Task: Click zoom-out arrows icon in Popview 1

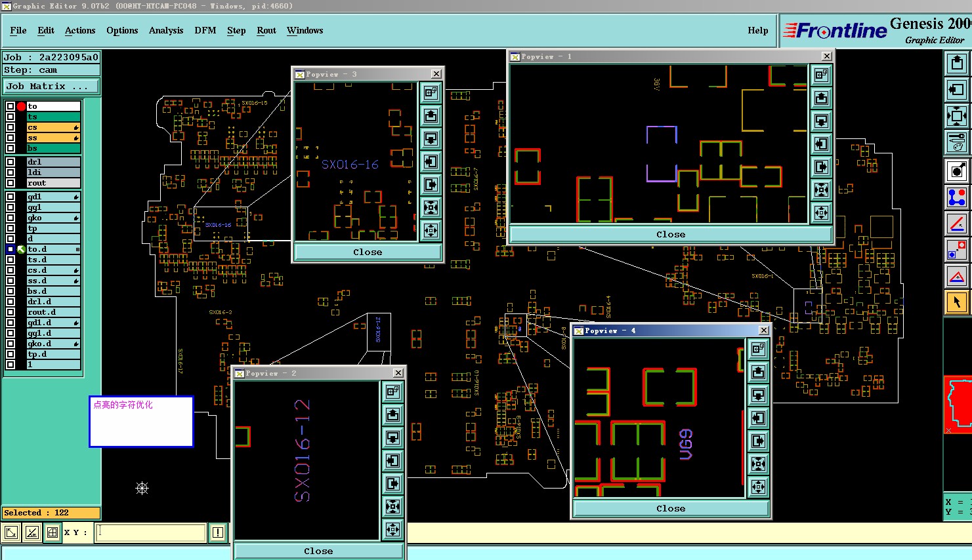Action: tap(821, 212)
